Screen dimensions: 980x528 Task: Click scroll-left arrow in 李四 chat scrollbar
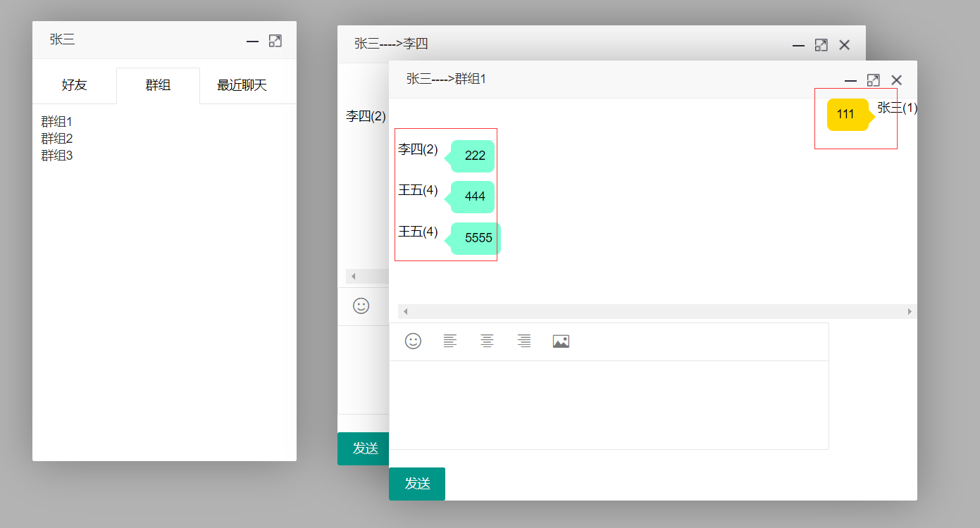353,276
